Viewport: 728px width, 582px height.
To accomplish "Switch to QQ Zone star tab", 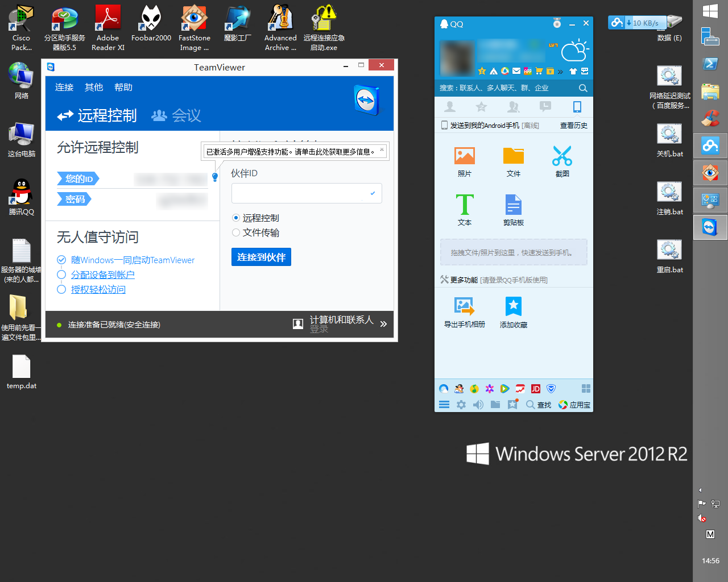I will tap(481, 107).
